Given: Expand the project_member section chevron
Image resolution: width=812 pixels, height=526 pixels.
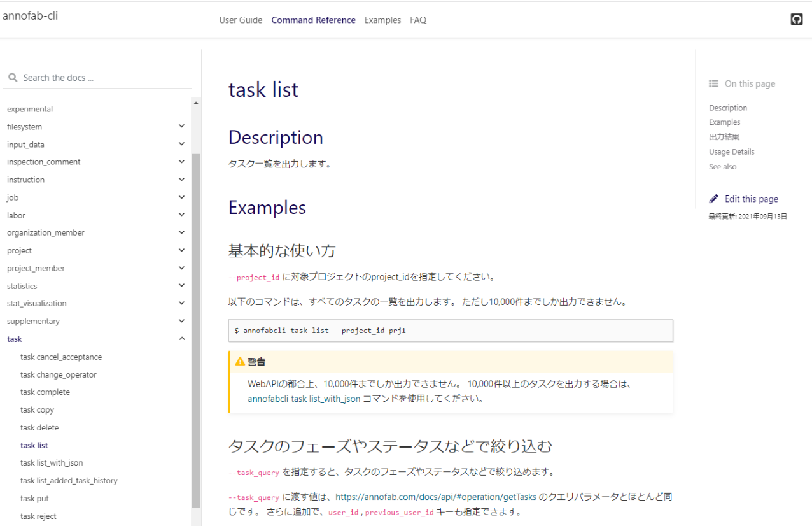Looking at the screenshot, I should tap(182, 268).
